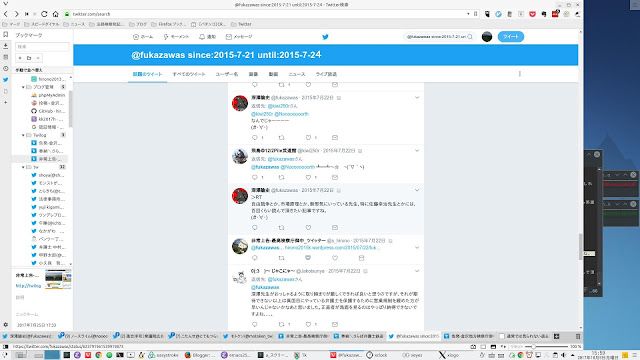Open chevron menu on @s_hirono tweet
The width and height of the screenshot is (640, 360).
tap(417, 247)
